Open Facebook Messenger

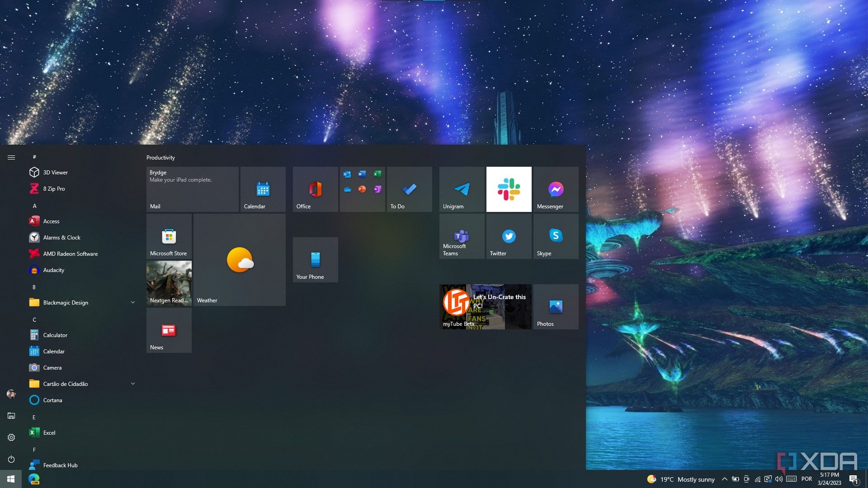(x=556, y=189)
